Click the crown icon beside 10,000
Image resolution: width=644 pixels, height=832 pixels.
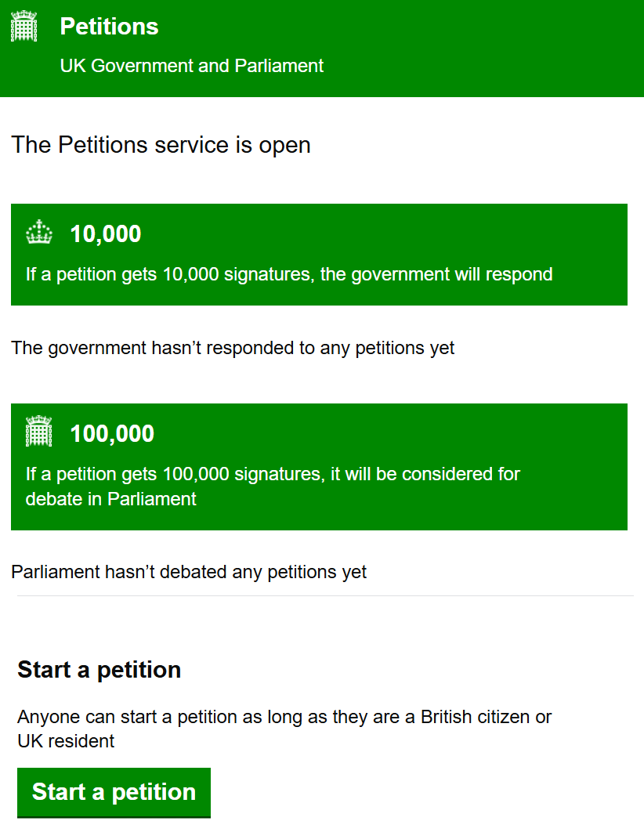click(x=39, y=233)
